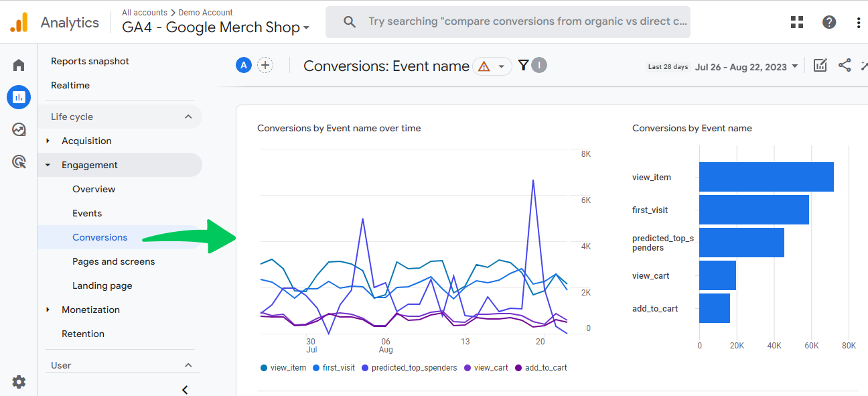Open the Retention report
This screenshot has width=868, height=396.
pyautogui.click(x=83, y=334)
